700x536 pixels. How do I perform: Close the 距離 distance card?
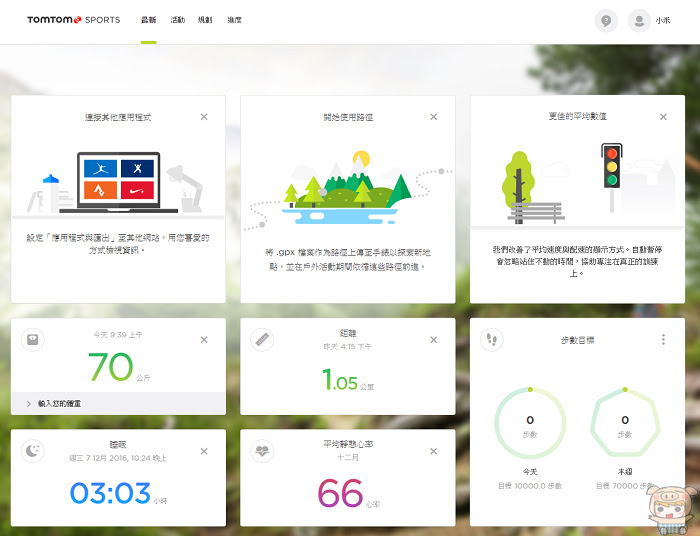click(x=433, y=340)
